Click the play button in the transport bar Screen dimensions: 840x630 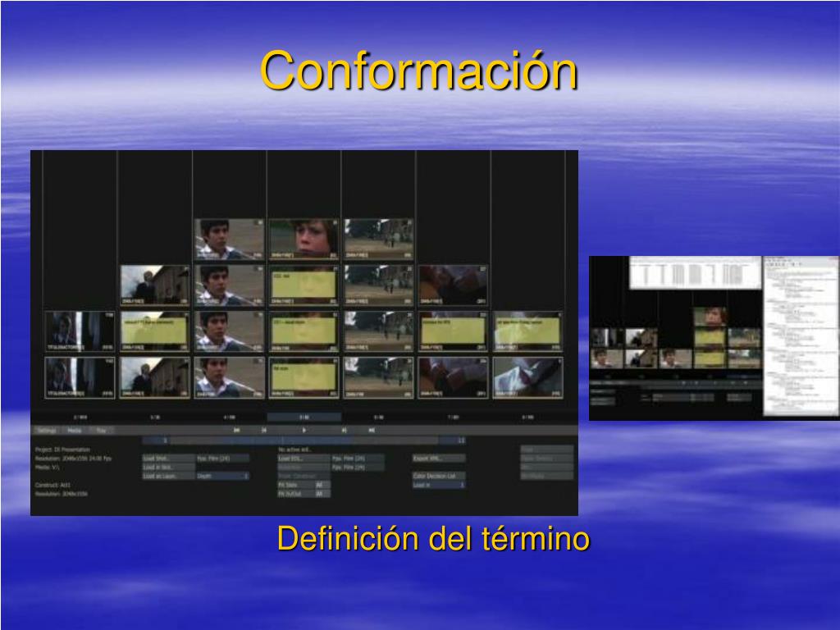click(x=304, y=430)
